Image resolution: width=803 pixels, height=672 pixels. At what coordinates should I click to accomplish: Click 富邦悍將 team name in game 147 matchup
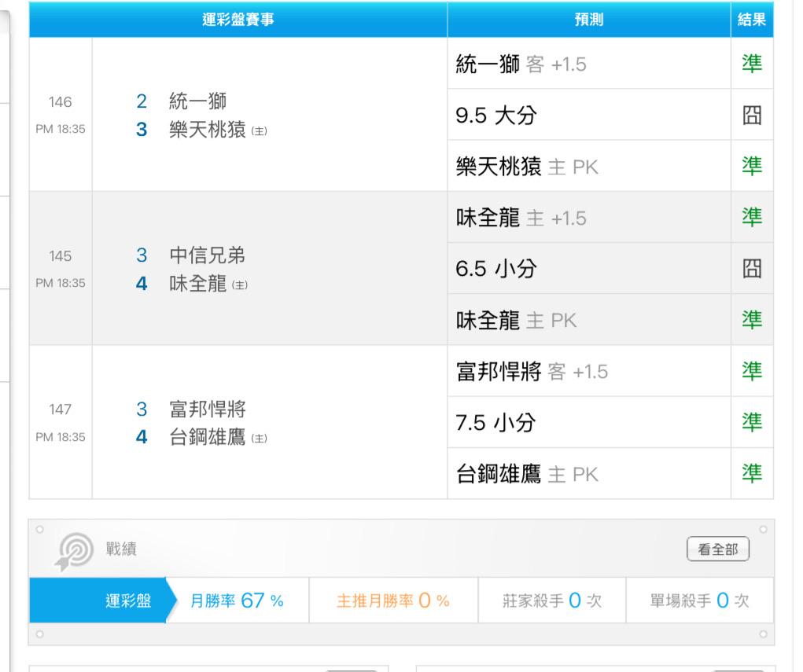(x=208, y=409)
